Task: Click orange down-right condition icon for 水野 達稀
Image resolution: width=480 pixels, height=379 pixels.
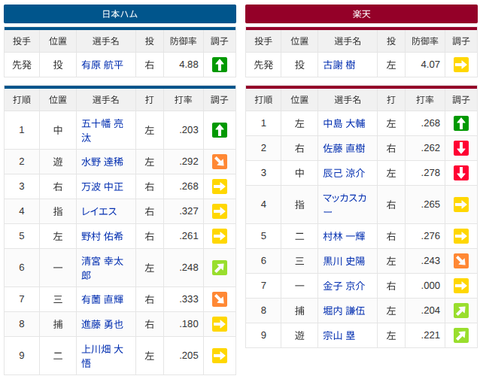Action: click(x=220, y=162)
